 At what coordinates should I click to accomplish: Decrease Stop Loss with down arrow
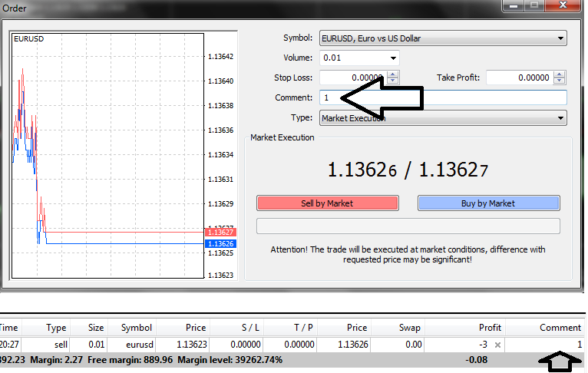[x=393, y=81]
